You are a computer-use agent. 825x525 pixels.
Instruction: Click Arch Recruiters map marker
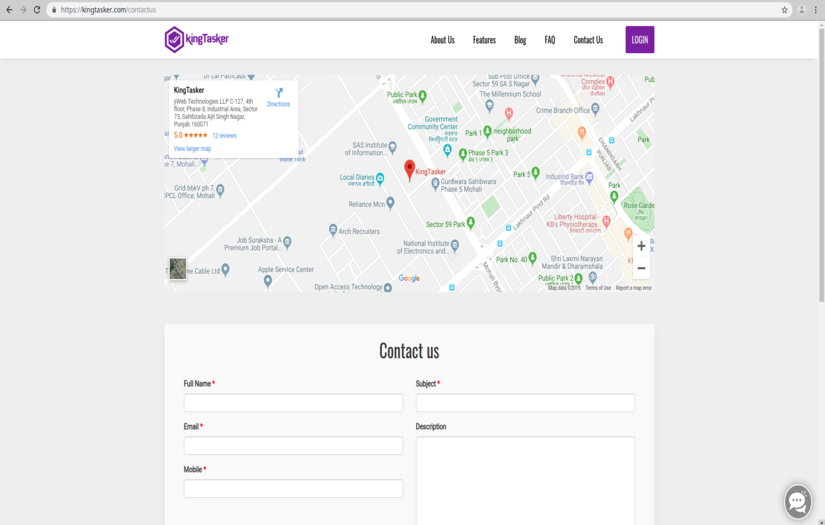click(333, 230)
